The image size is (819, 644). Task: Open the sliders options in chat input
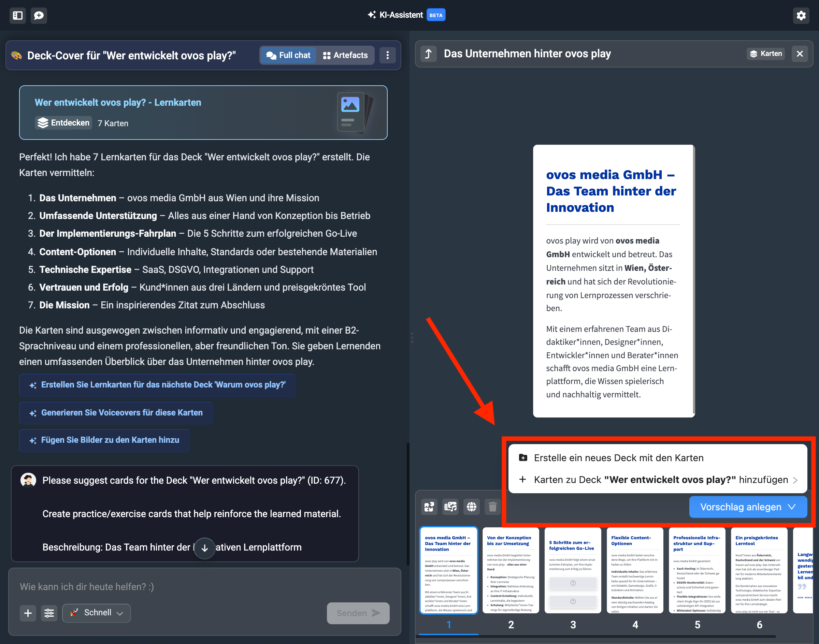(49, 613)
